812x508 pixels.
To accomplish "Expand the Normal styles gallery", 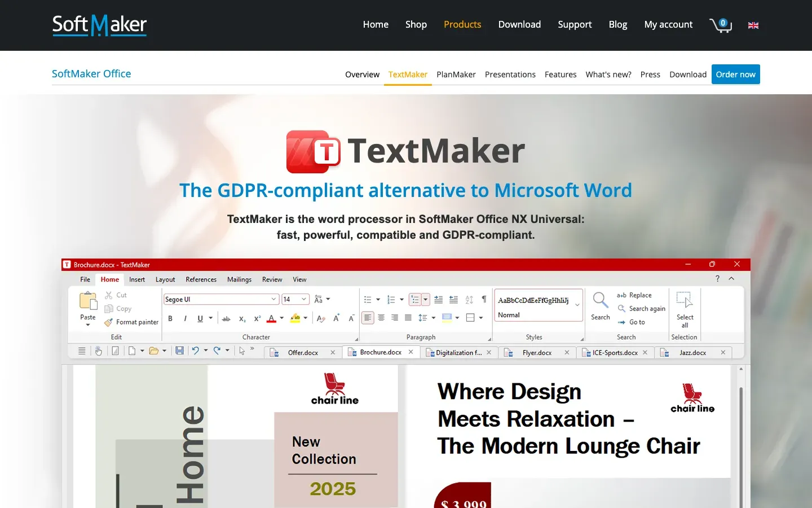I will 577,305.
